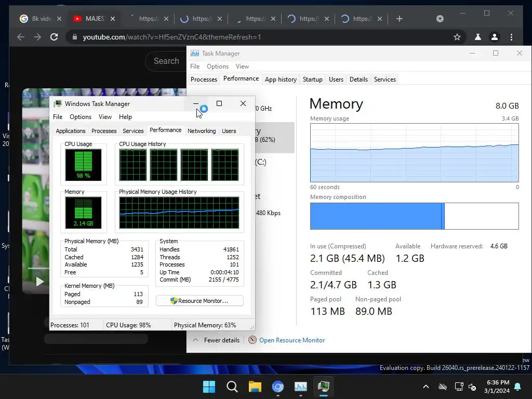Screen dimensions: 532x399
Task: Open File menu in new Task Manager
Action: [x=195, y=66]
